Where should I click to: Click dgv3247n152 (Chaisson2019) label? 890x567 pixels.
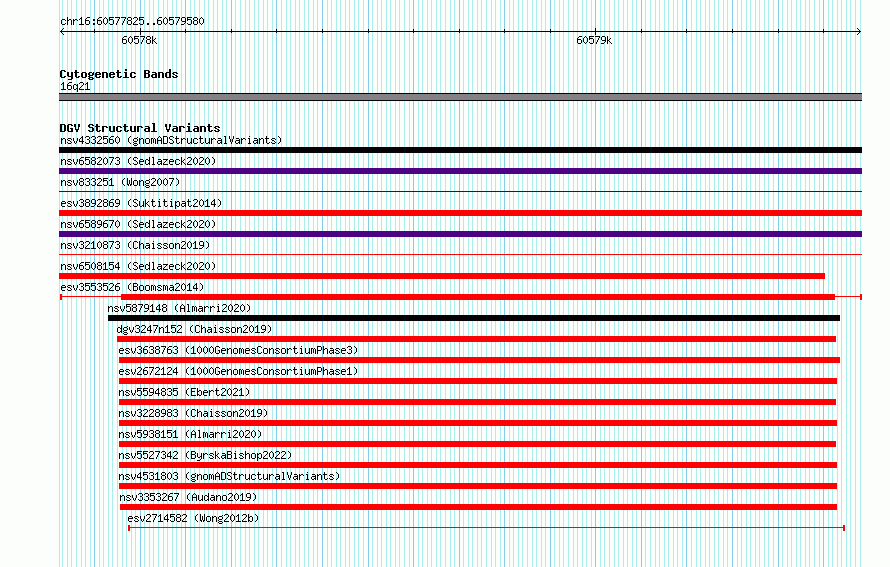pyautogui.click(x=194, y=329)
